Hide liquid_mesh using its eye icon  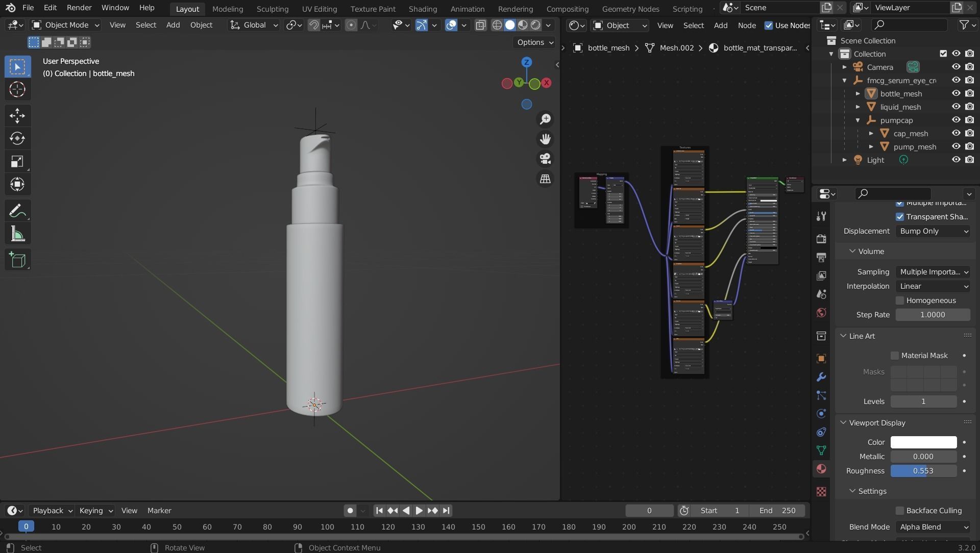tap(956, 107)
